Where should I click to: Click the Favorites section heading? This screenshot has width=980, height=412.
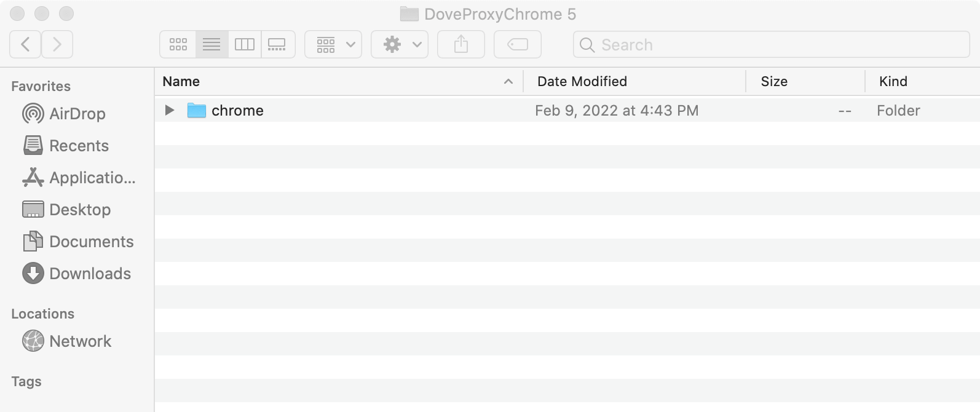[41, 86]
